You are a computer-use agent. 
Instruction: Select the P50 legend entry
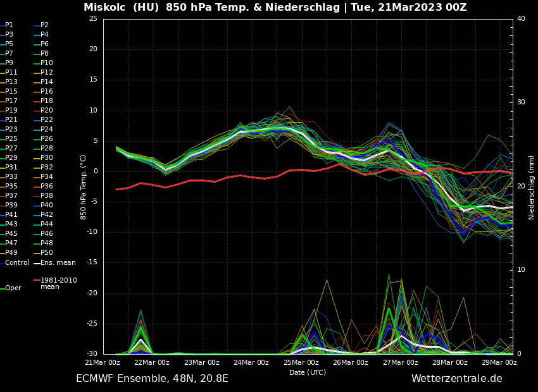tap(47, 253)
